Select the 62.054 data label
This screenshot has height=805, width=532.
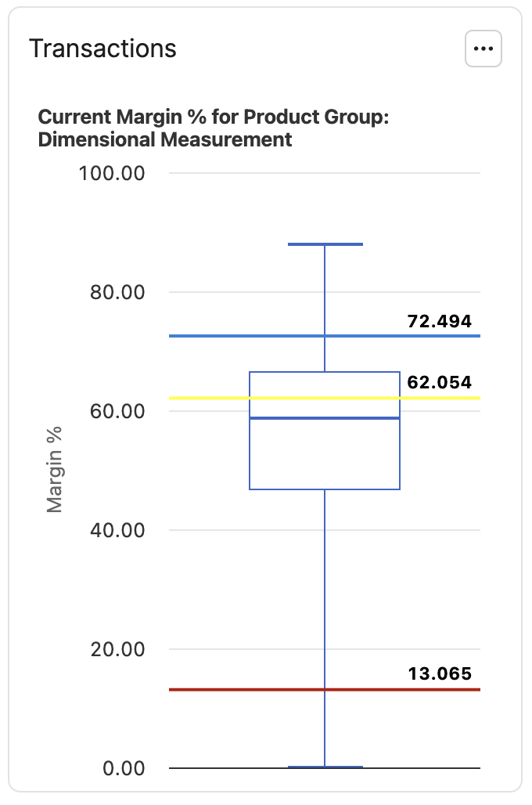coord(440,383)
